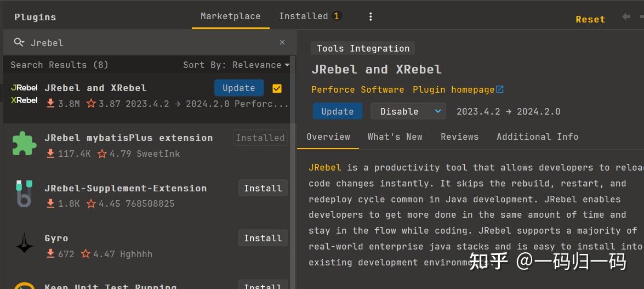644x289 pixels.
Task: Open the Sort By Relevance dropdown
Action: [236, 65]
